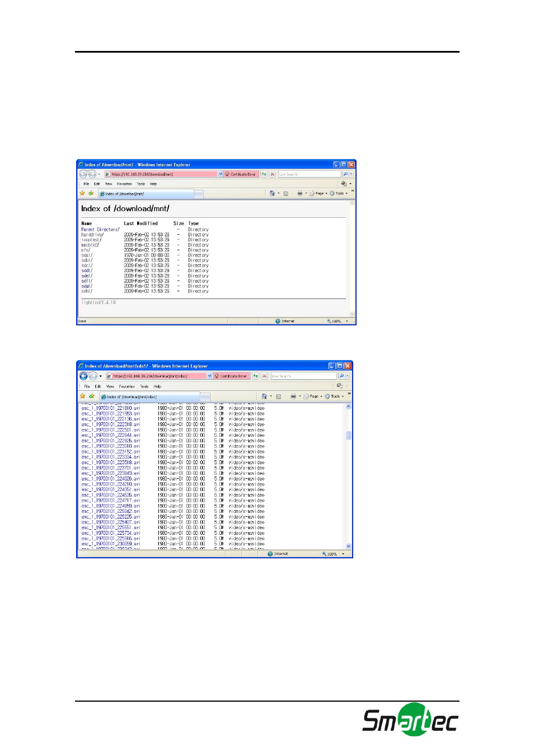The width and height of the screenshot is (534, 756).
Task: Click Feeds icon in /mnt/sda1/ window
Action: click(x=279, y=396)
